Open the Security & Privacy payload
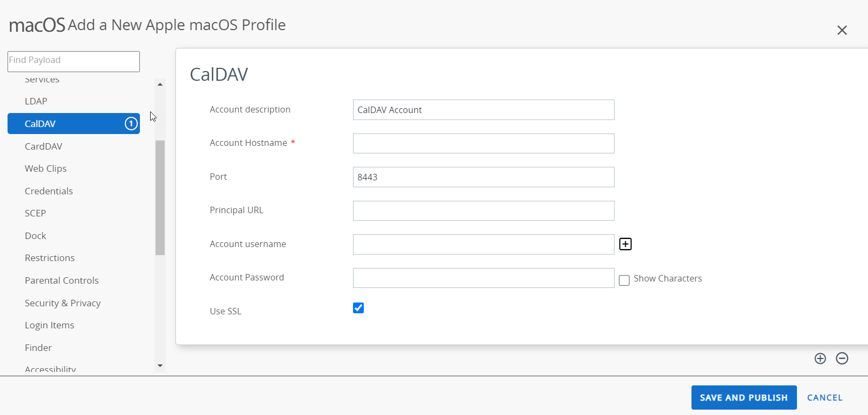The width and height of the screenshot is (868, 415). (x=62, y=303)
